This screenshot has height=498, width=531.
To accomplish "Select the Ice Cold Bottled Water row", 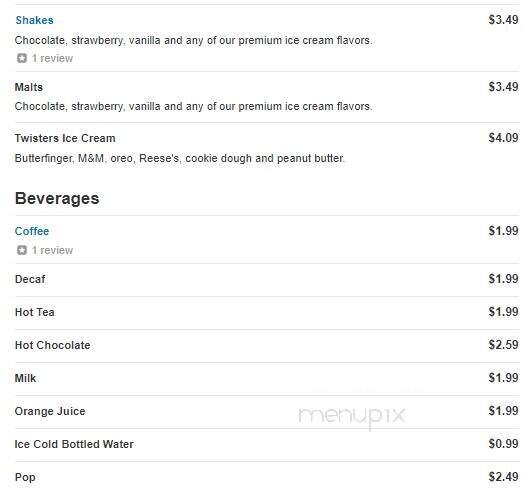I will click(267, 444).
